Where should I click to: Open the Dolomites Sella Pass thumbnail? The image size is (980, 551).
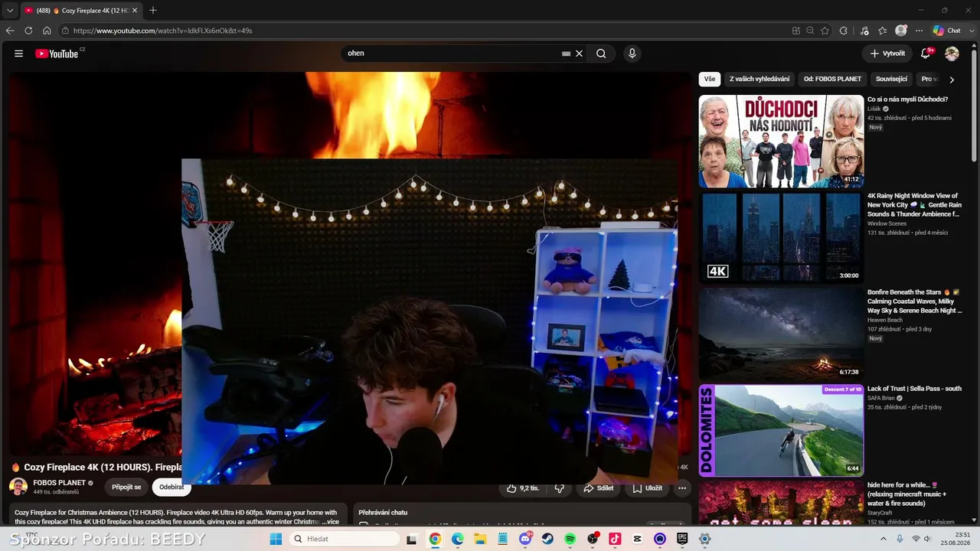(x=781, y=430)
